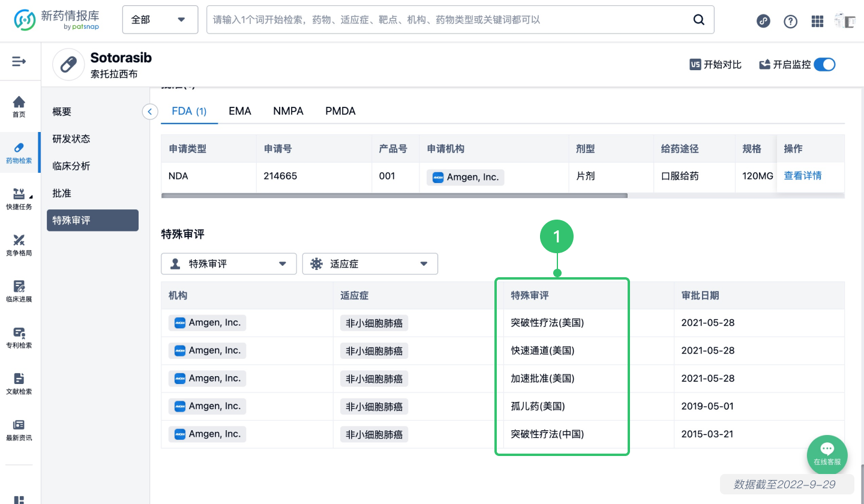The width and height of the screenshot is (864, 504).
Task: Click the 口服给药 cell
Action: click(x=679, y=176)
